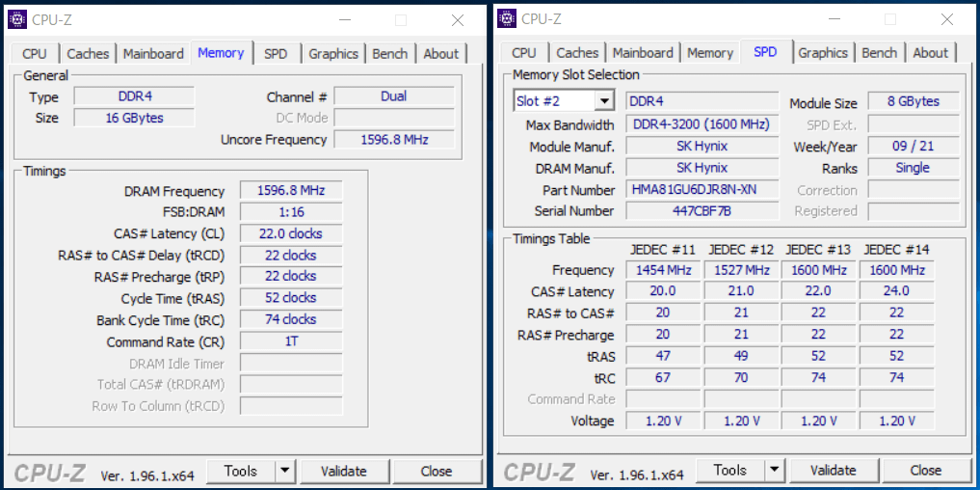Open Tools dropdown arrow in left window
The width and height of the screenshot is (980, 490).
click(x=285, y=471)
